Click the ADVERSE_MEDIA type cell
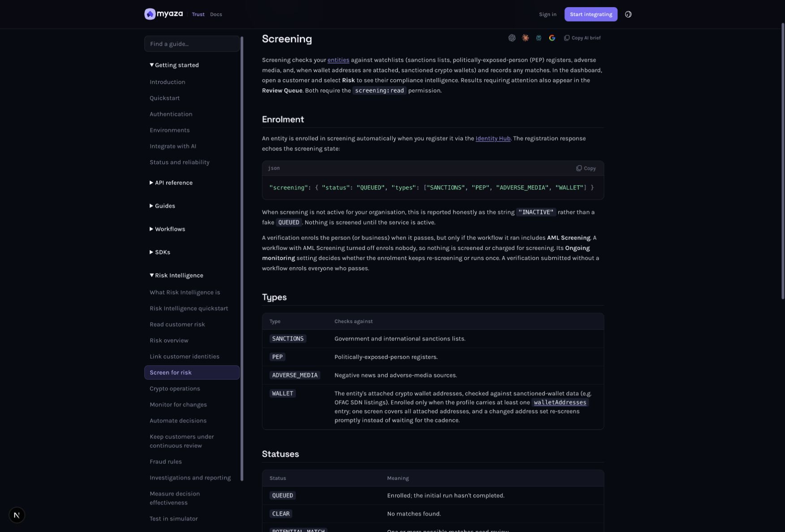Screen dimensions: 785x532 (294, 375)
